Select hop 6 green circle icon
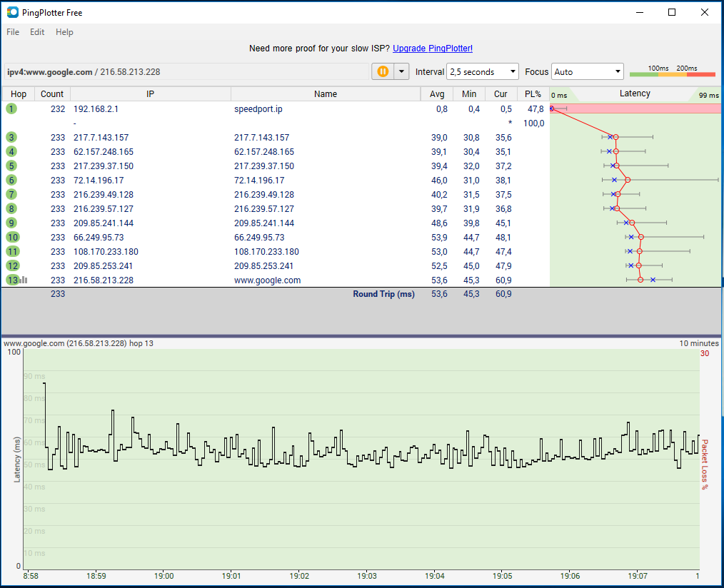The height and width of the screenshot is (588, 724). tap(11, 181)
